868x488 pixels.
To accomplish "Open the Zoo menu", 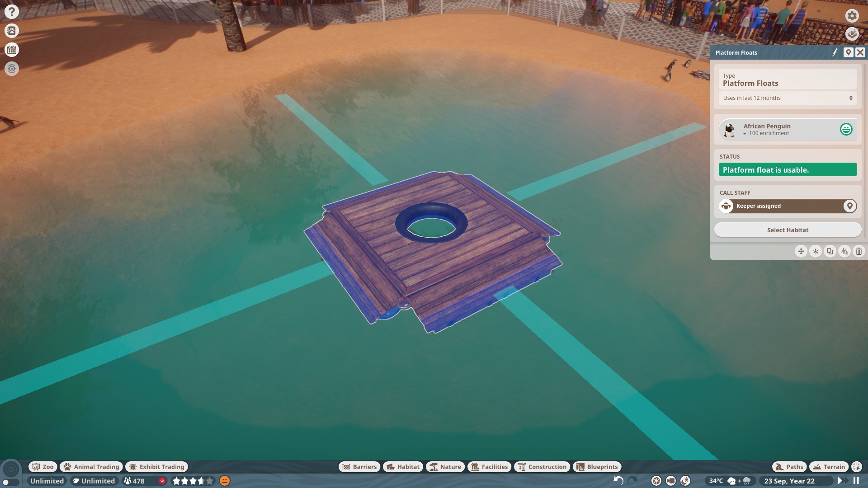I will pyautogui.click(x=42, y=467).
